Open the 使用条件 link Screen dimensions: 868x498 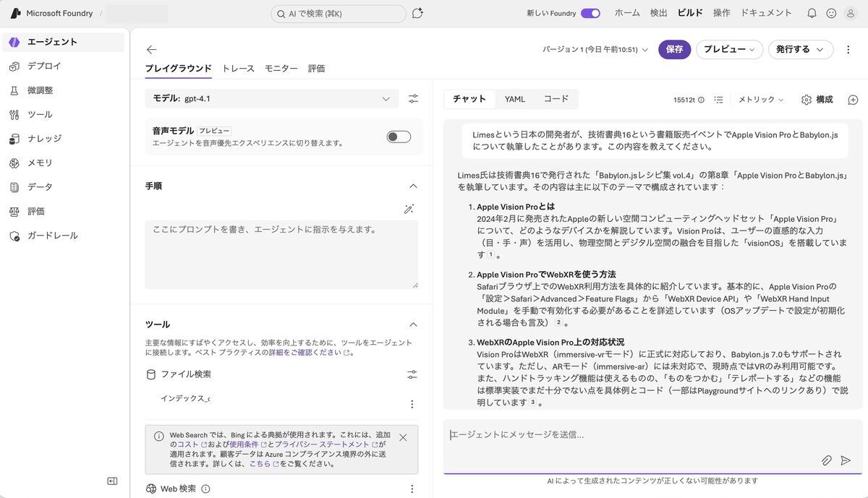point(247,445)
